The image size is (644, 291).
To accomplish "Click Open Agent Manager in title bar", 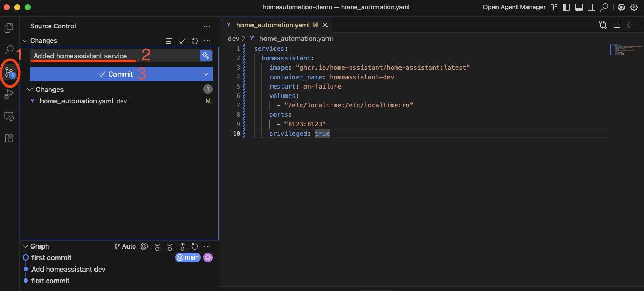I will pyautogui.click(x=513, y=7).
